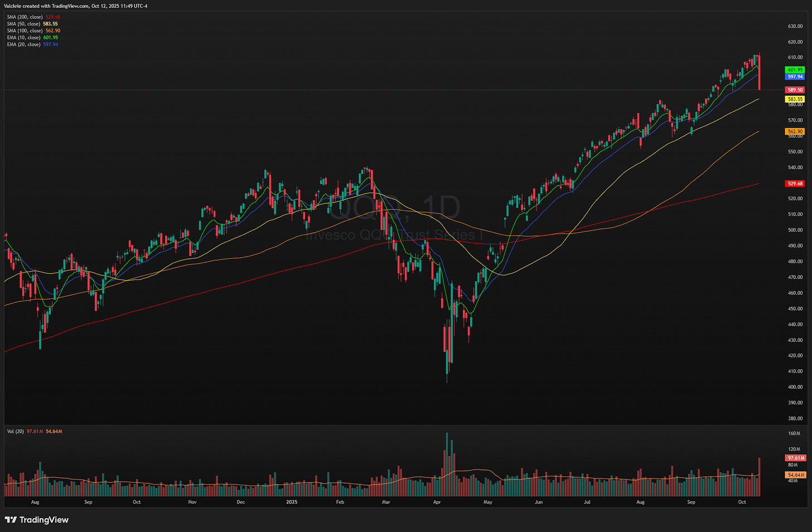Select the SMA (100, close) legend entry
Image resolution: width=812 pixels, height=532 pixels.
point(33,31)
